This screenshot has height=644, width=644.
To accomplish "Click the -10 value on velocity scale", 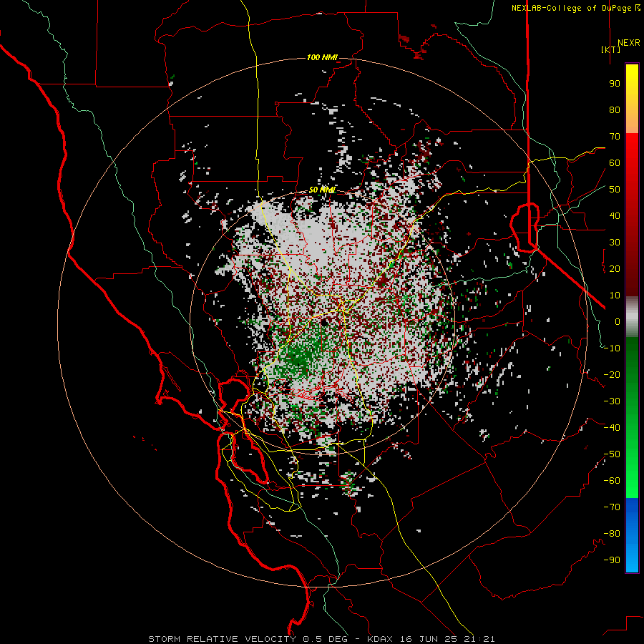I will 612,348.
